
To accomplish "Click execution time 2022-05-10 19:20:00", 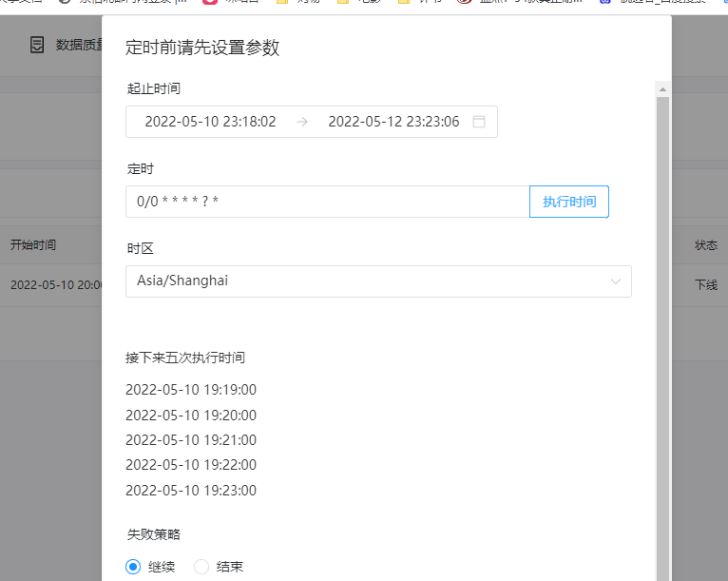I will 191,416.
